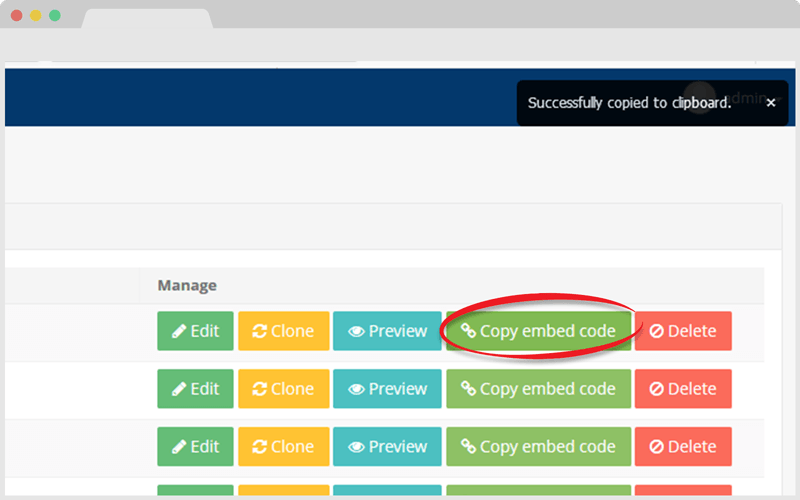Click Edit button in second row
The image size is (800, 500).
(195, 389)
